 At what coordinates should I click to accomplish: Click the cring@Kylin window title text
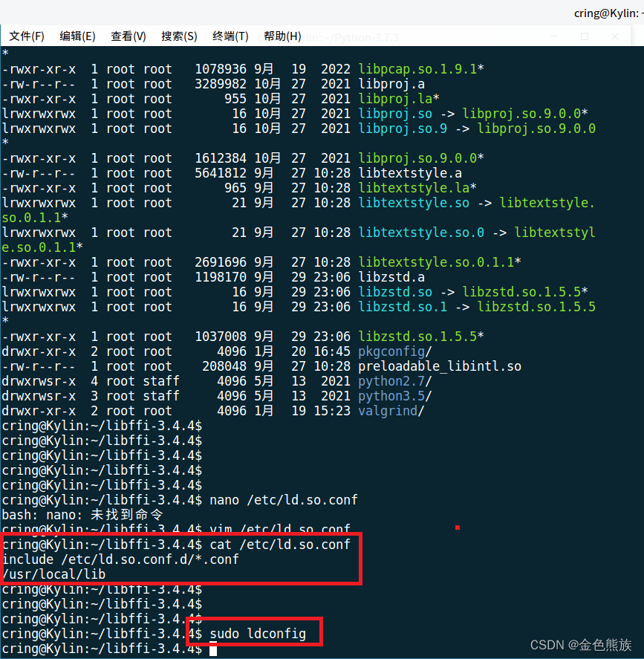click(x=608, y=13)
